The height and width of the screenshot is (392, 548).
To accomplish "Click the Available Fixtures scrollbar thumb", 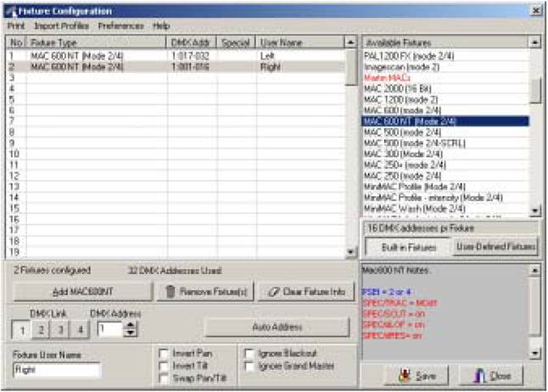I will tap(535, 91).
